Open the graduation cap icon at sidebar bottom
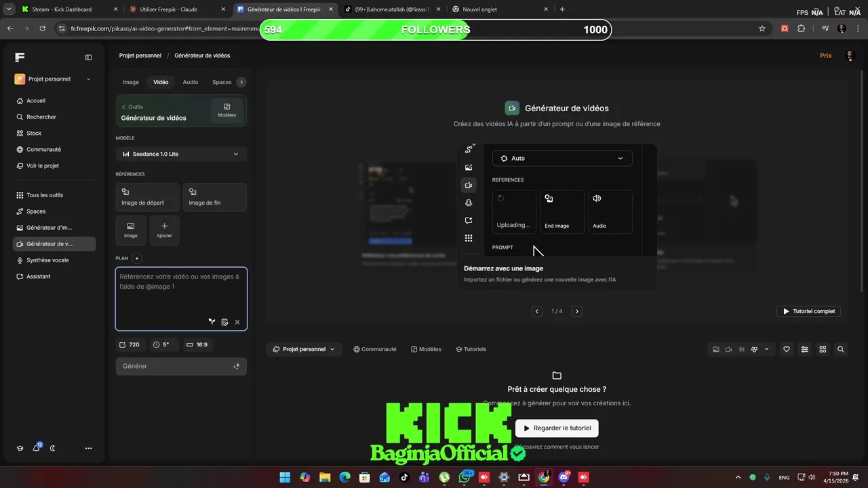This screenshot has width=868, height=488. pos(20,448)
